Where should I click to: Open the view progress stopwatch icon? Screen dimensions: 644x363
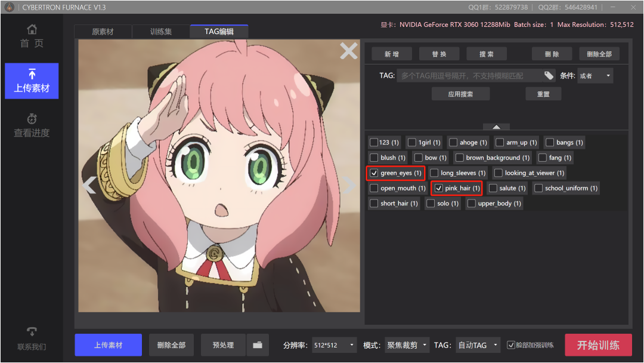(x=32, y=118)
